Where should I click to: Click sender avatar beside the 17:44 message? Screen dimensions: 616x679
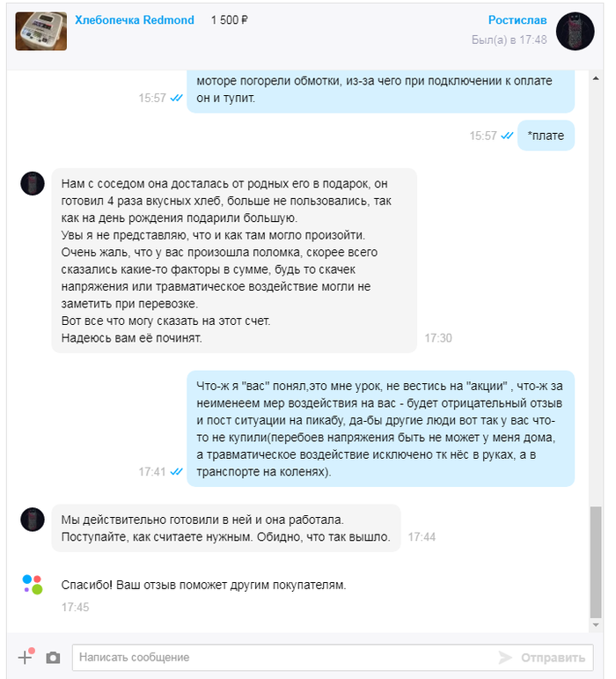[33, 520]
